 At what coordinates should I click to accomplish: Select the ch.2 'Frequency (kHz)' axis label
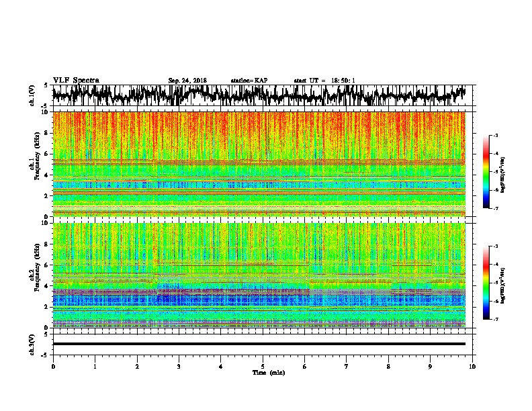pos(37,267)
